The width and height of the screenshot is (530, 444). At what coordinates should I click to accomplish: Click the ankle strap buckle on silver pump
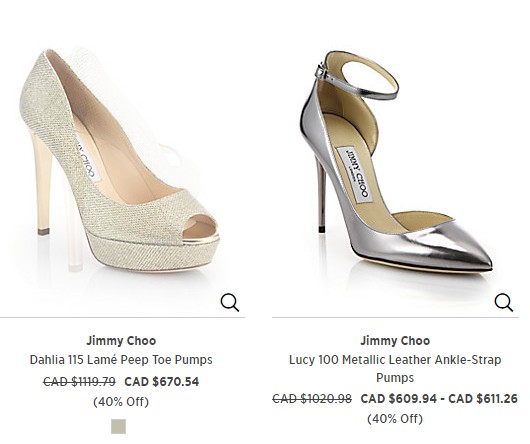[320, 71]
